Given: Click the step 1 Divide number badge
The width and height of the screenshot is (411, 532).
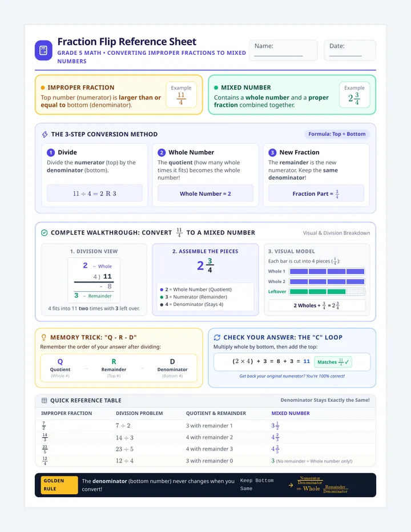Looking at the screenshot, I should click(51, 152).
